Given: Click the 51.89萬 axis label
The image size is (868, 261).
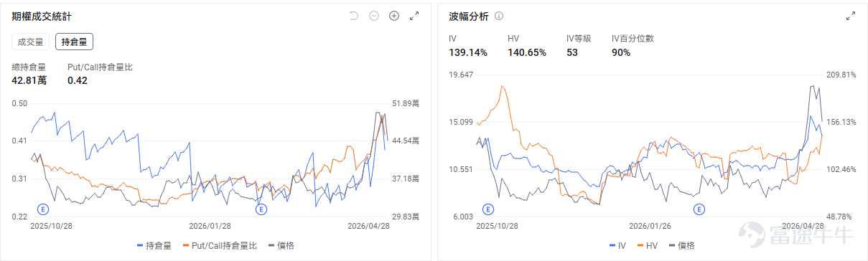Looking at the screenshot, I should tap(405, 103).
